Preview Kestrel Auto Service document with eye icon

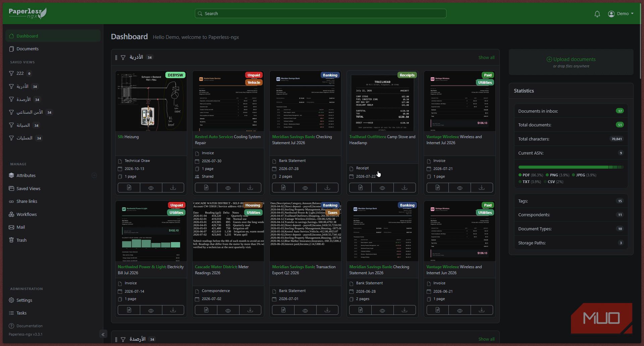[x=228, y=188]
